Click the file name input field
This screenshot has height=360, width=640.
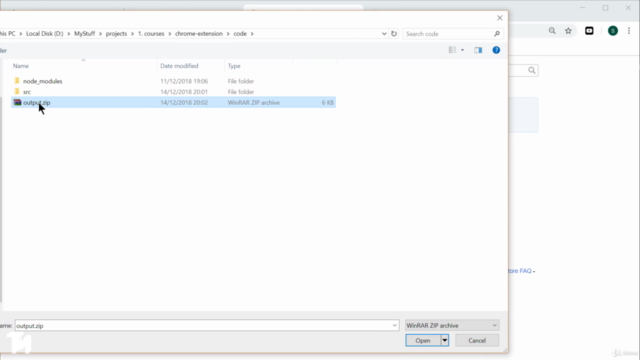[x=203, y=326]
